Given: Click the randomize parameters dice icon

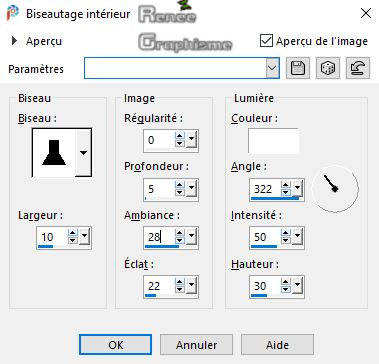Looking at the screenshot, I should pyautogui.click(x=328, y=68).
